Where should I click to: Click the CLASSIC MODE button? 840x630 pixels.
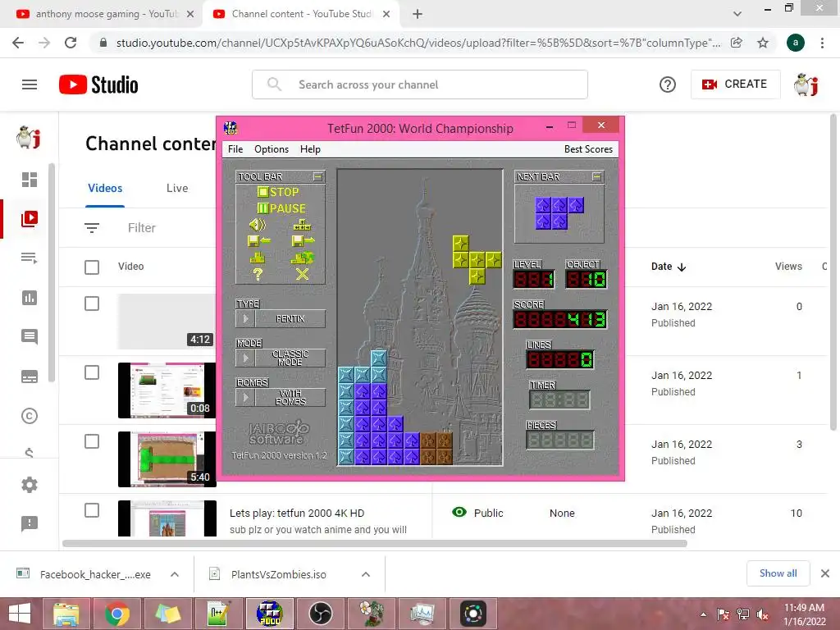[x=290, y=358]
